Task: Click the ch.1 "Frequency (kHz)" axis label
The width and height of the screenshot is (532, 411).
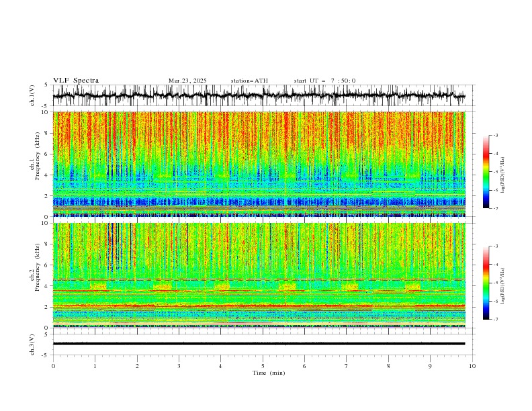Action: pos(37,154)
